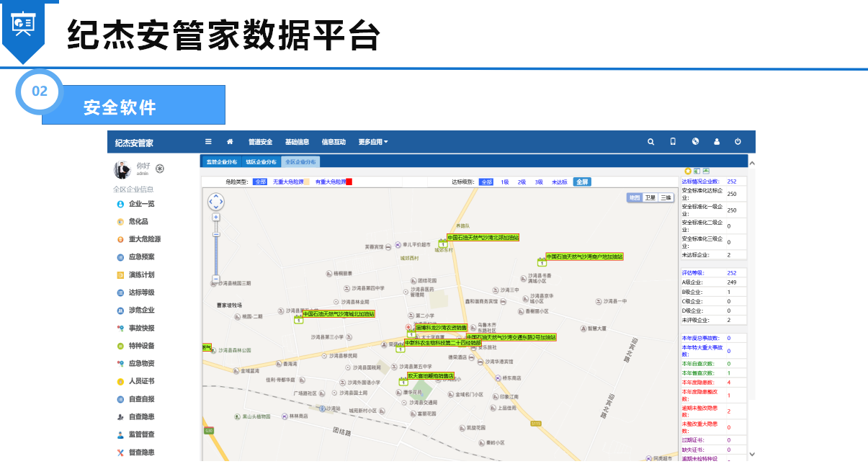The image size is (868, 464).
Task: Filter 达标级别 by 1级
Action: coord(505,182)
